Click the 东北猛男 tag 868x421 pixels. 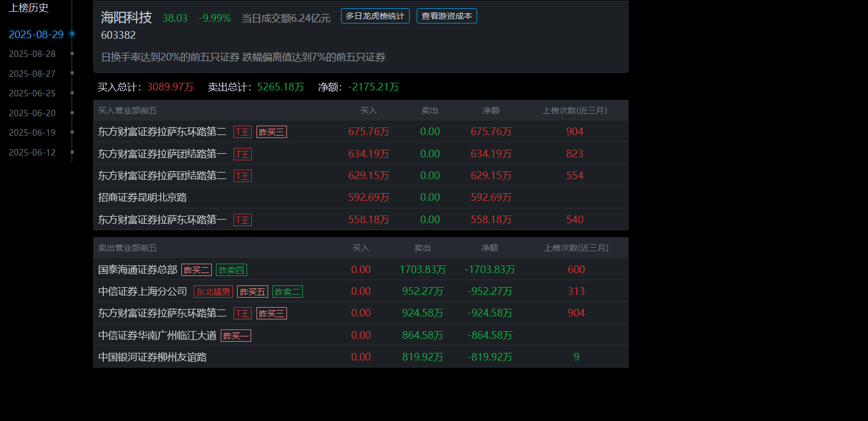[x=213, y=291]
